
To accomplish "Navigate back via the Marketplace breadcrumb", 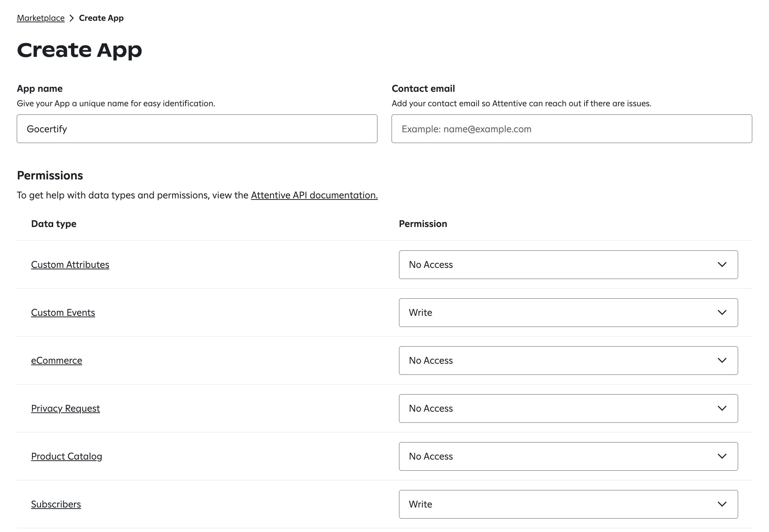I will click(x=41, y=17).
